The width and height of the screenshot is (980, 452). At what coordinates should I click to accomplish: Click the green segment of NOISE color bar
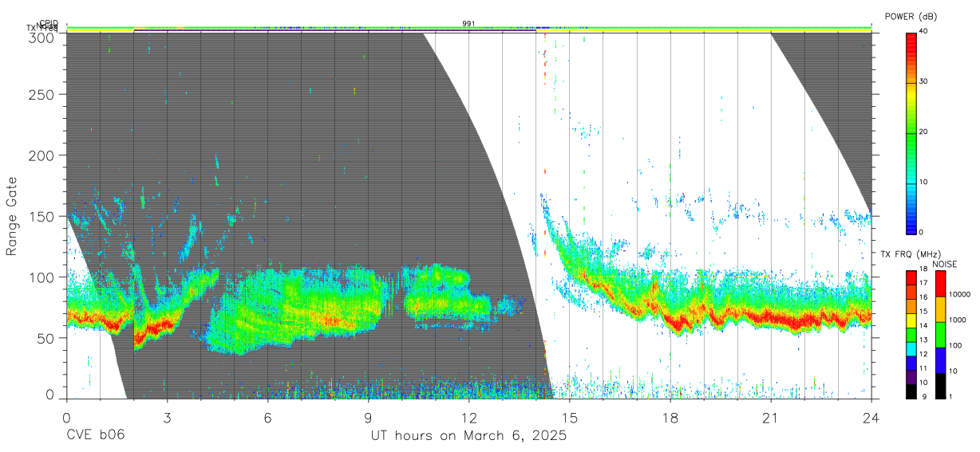pyautogui.click(x=941, y=334)
